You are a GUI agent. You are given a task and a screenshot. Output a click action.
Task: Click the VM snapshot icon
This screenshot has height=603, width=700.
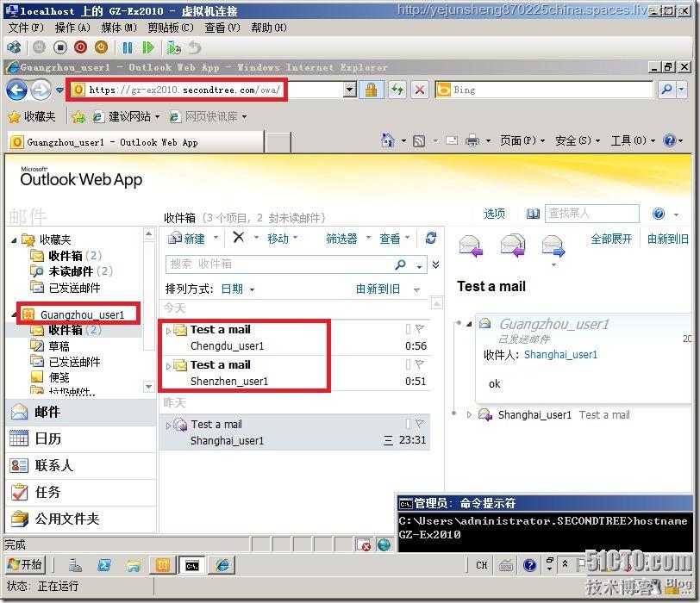[174, 47]
